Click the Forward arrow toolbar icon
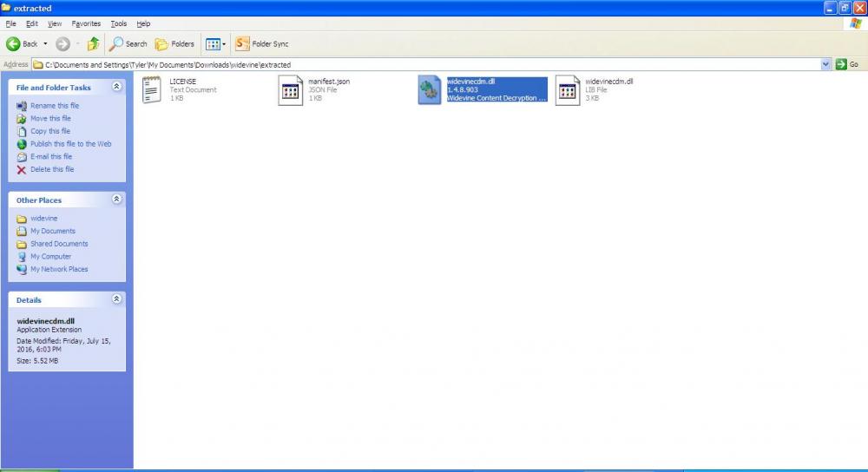The height and width of the screenshot is (472, 868). pos(63,43)
